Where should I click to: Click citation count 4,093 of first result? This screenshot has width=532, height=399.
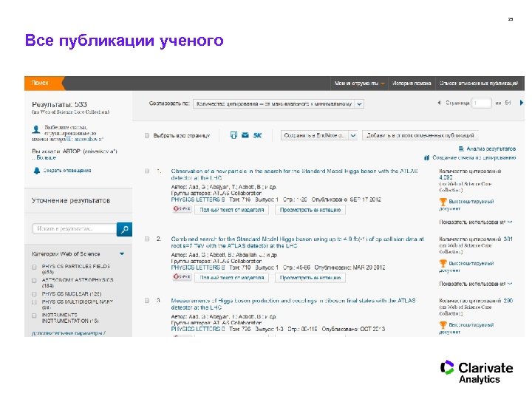click(x=446, y=177)
